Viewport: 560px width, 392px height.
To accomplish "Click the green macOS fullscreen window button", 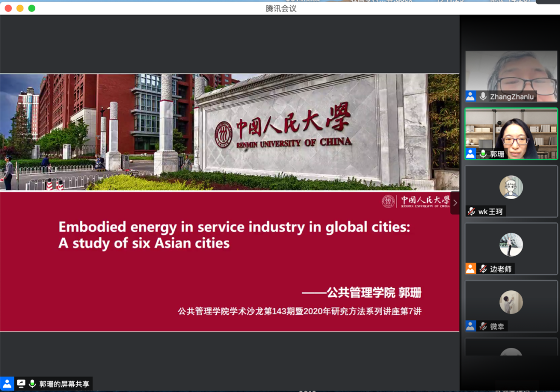I will 32,8.
